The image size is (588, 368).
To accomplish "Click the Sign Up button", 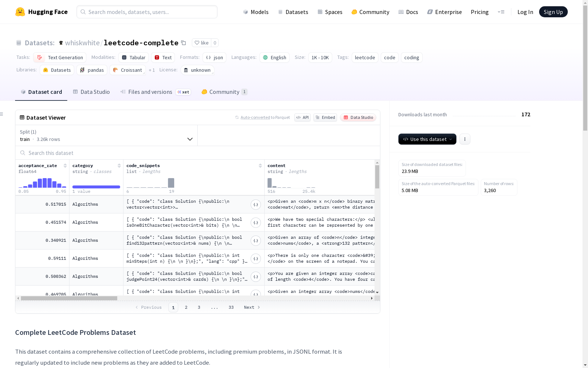I will click(553, 12).
